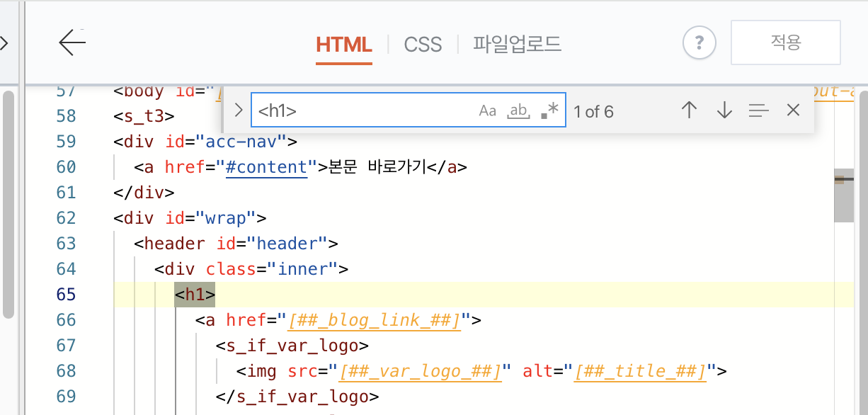Click the Find in Selection icon

coord(758,110)
